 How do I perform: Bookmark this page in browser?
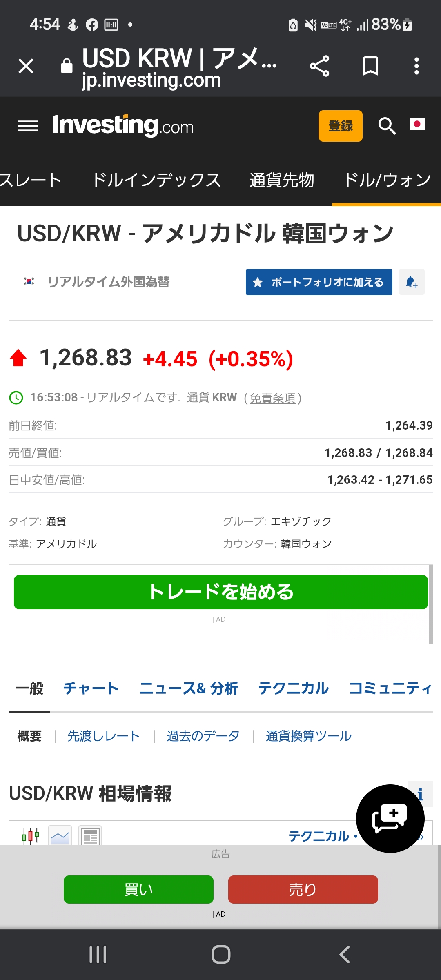370,66
